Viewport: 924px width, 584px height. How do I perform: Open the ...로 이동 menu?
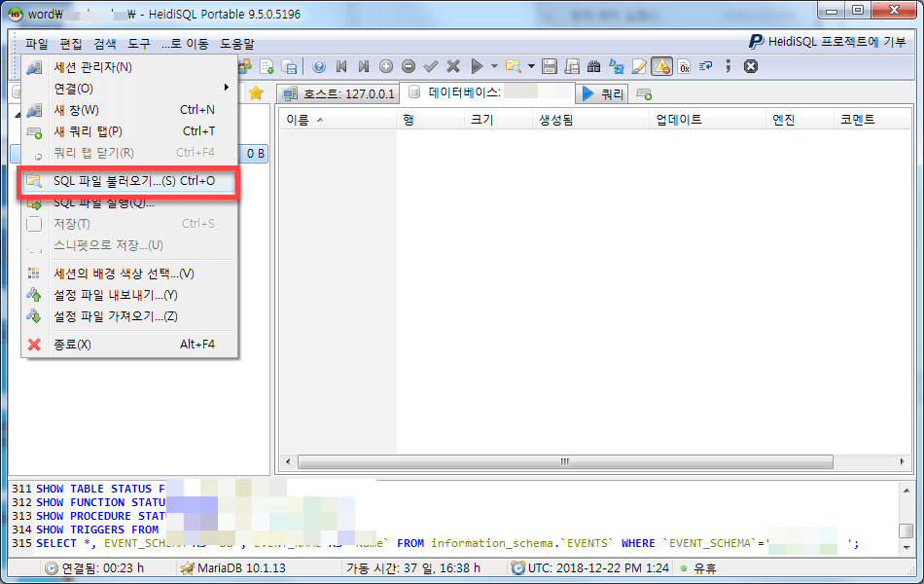(x=185, y=44)
